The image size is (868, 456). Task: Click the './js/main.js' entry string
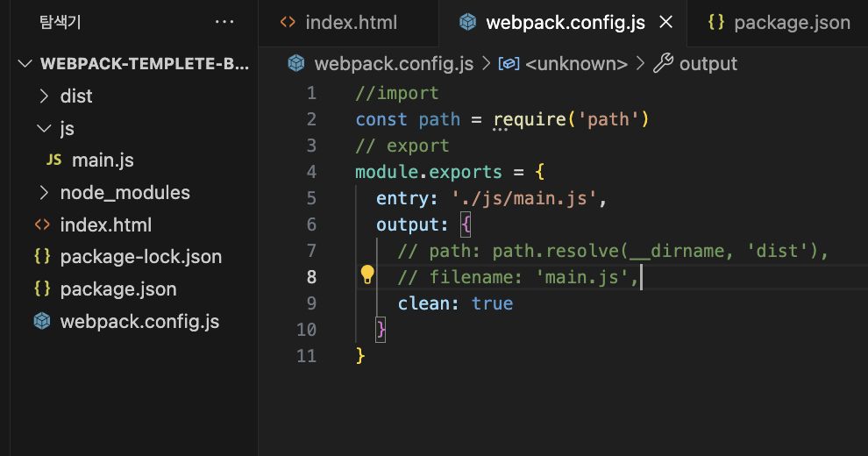(x=524, y=198)
